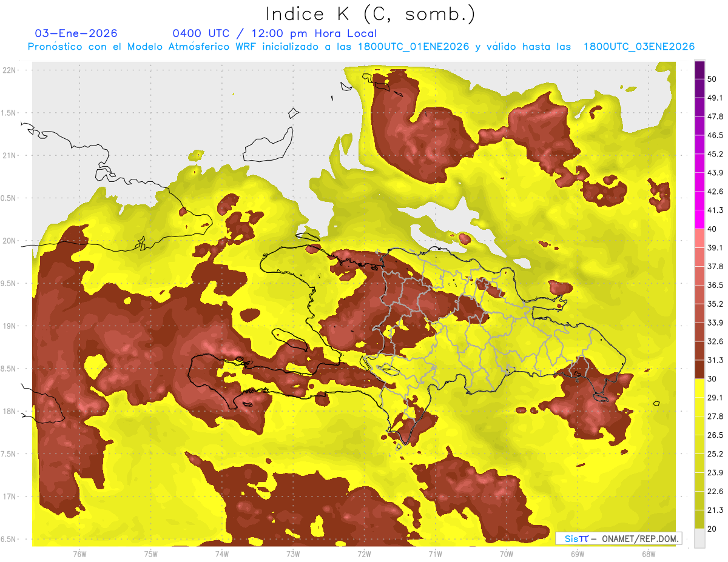Pick the colorbar value "42.6"
The image size is (728, 562).
tap(715, 192)
